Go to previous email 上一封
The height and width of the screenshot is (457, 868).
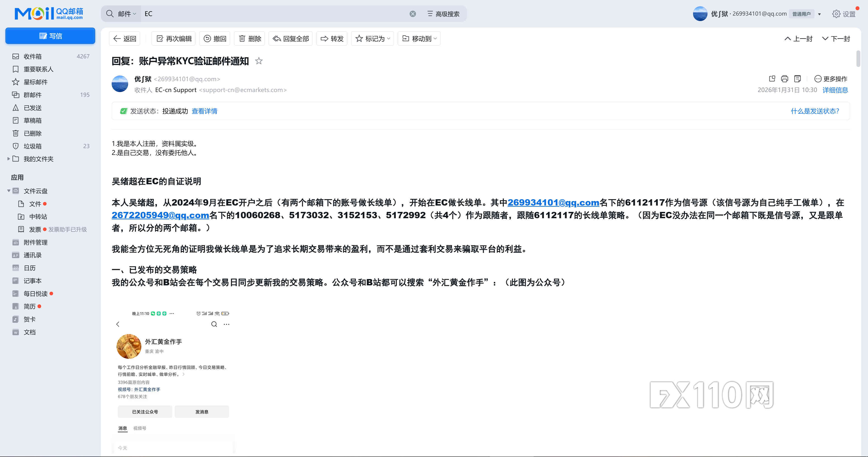coord(798,39)
